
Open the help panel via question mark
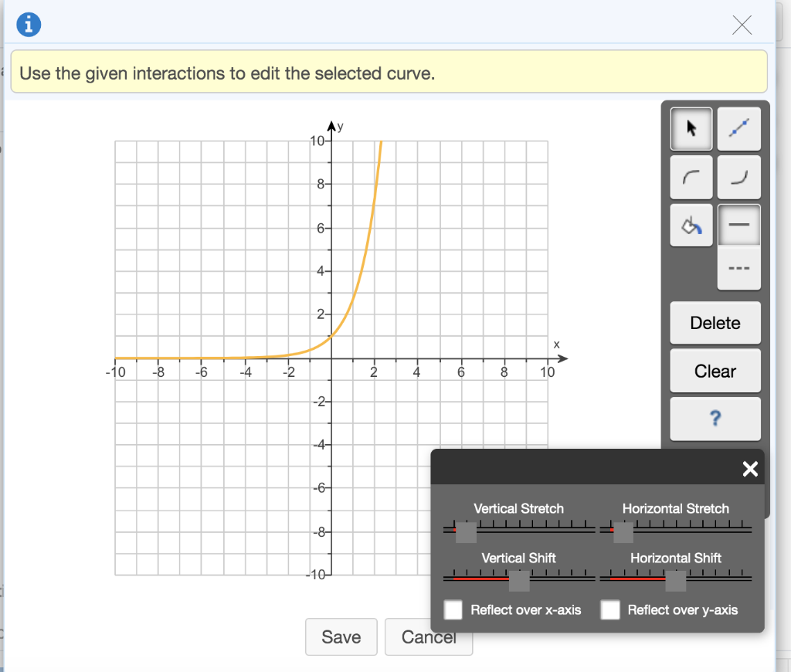coord(715,419)
